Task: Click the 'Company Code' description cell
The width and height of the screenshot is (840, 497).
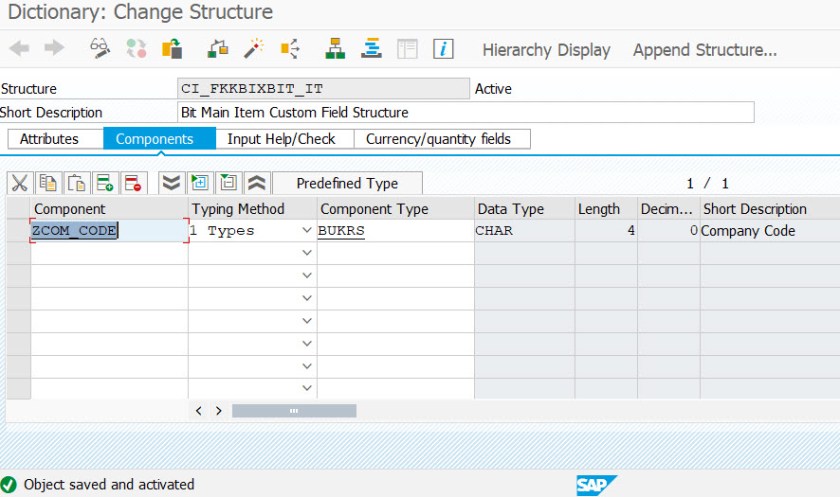Action: pos(770,230)
